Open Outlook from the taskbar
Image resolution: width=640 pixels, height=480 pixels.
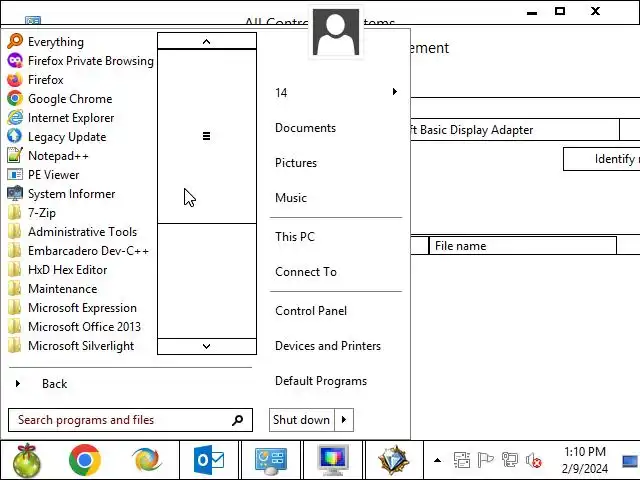click(209, 460)
